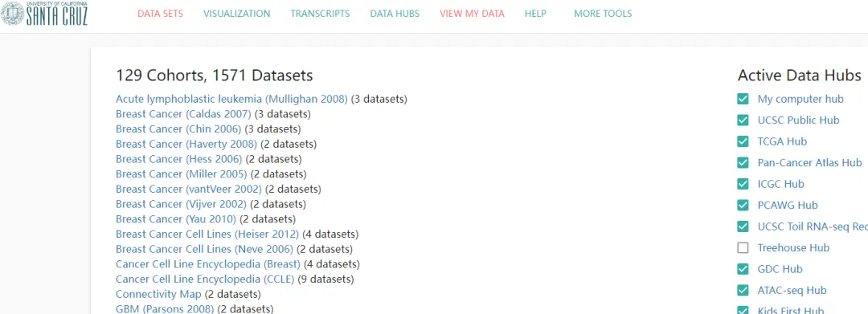Expand the MORE TOOLS menu

[x=603, y=14]
